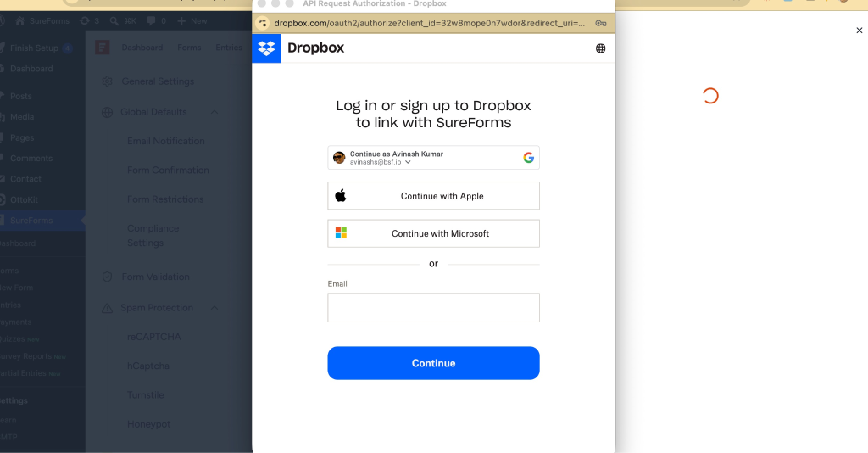Click the Global Defaults globe icon
The width and height of the screenshot is (868, 453).
pos(108,113)
